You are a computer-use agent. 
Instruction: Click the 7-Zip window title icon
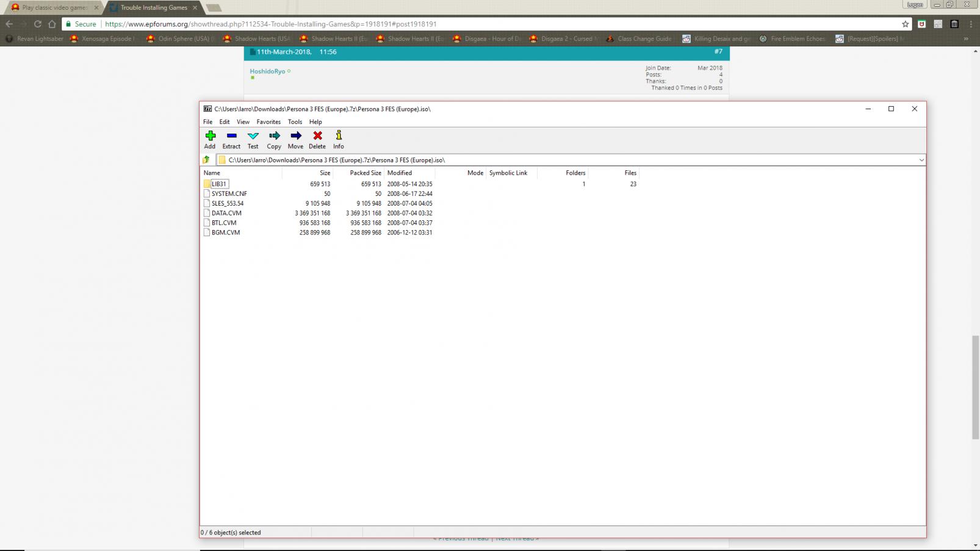click(x=207, y=109)
